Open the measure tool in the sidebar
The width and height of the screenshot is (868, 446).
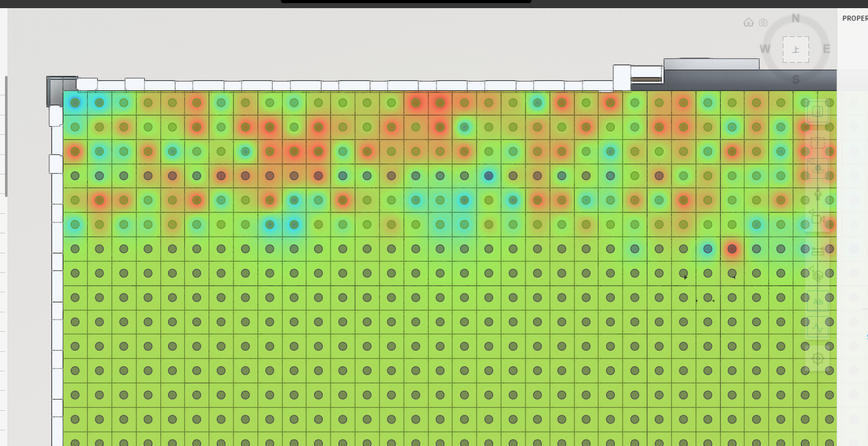tap(818, 250)
